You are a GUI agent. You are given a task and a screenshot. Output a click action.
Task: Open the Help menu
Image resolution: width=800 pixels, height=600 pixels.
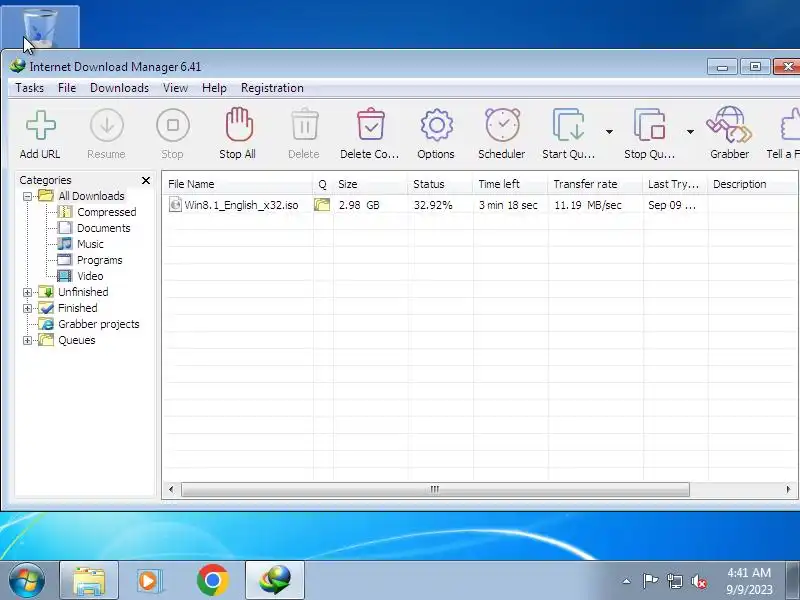click(x=214, y=88)
